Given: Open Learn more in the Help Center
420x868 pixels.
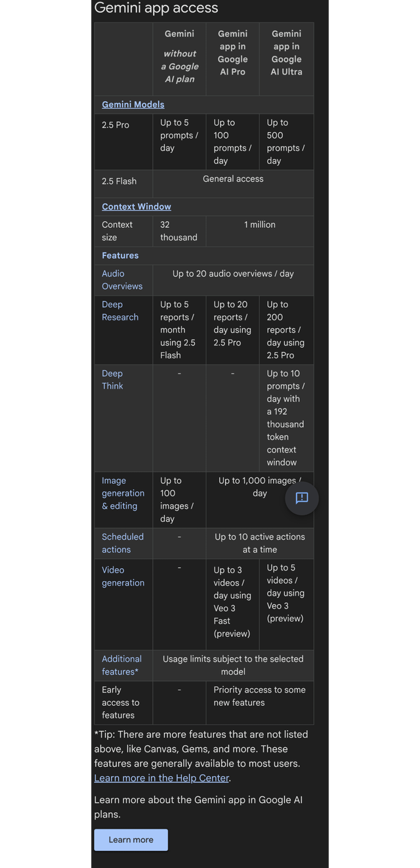Looking at the screenshot, I should click(161, 777).
